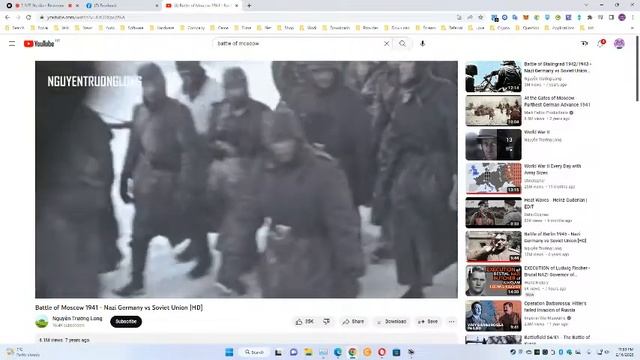Open the YouTube account avatar menu
The height and width of the screenshot is (360, 640).
pyautogui.click(x=619, y=43)
